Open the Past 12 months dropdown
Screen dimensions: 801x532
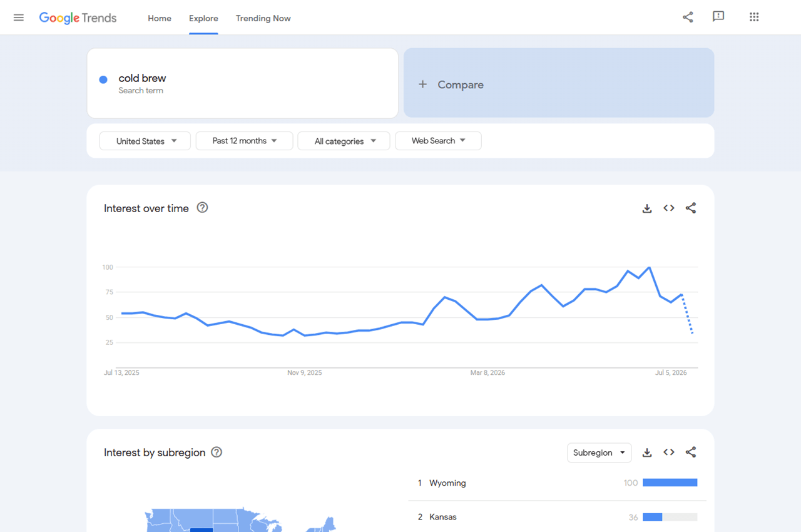coord(244,141)
